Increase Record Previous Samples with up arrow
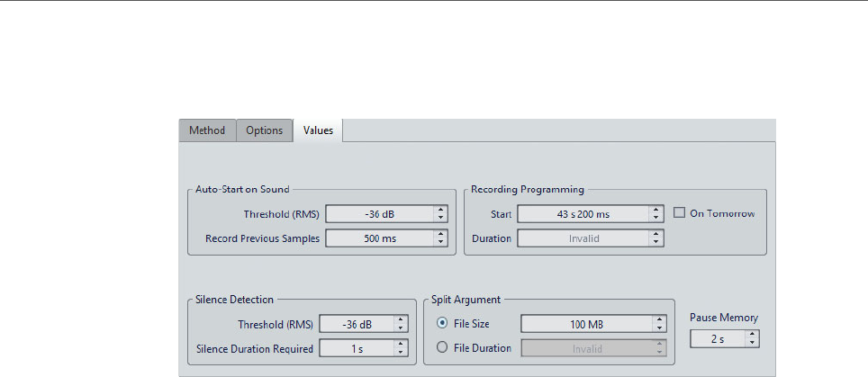This screenshot has height=377, width=868. tap(440, 234)
